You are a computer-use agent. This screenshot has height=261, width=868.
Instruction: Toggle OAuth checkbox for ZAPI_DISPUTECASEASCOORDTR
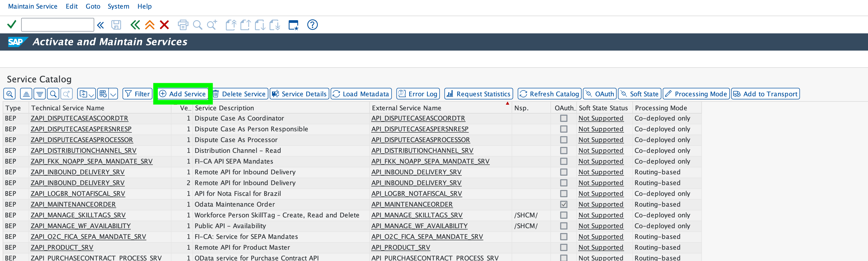pyautogui.click(x=563, y=118)
